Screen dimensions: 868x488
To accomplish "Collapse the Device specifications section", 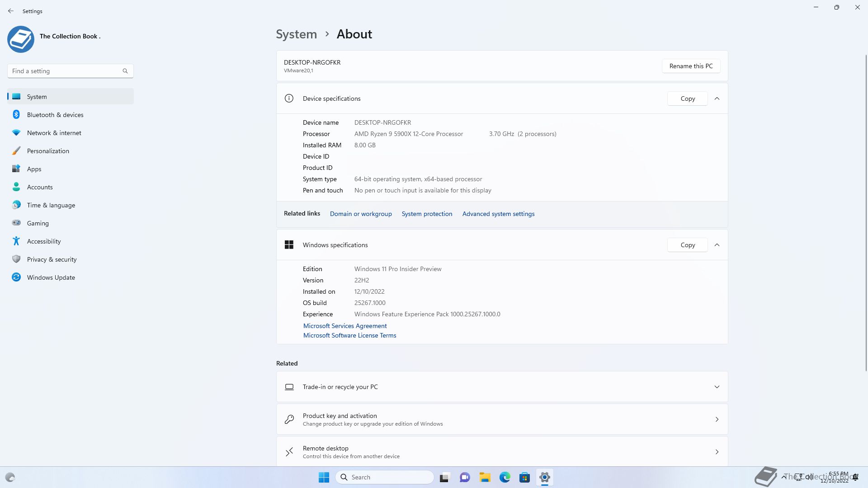I will (717, 99).
